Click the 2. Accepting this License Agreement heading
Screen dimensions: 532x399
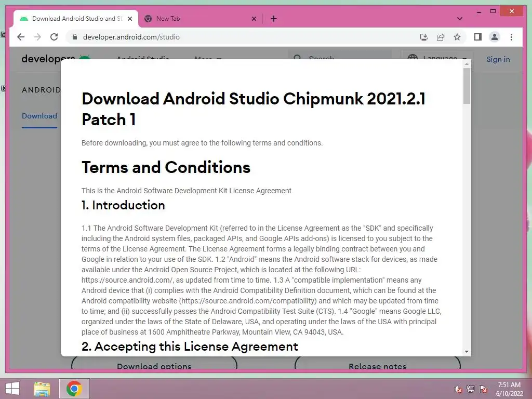click(x=190, y=347)
